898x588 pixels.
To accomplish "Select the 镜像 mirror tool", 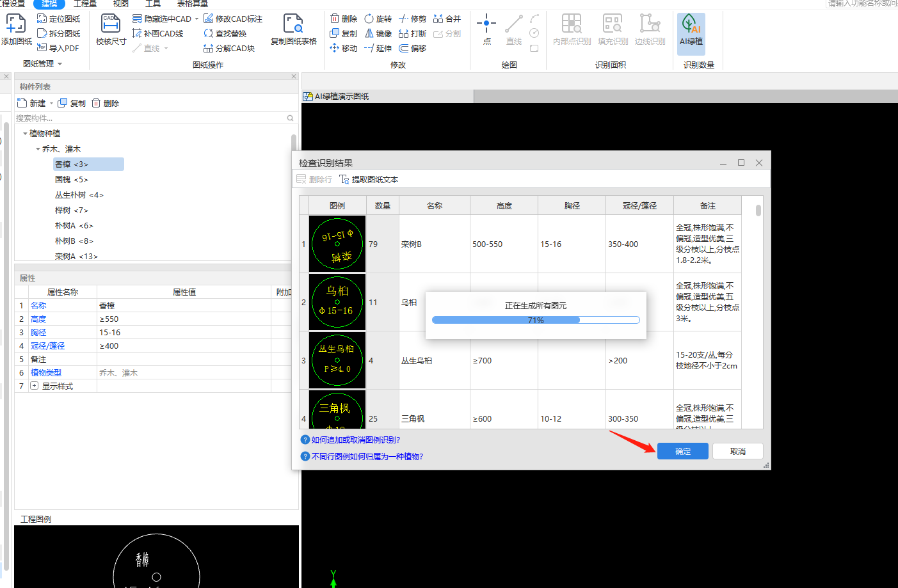I will (x=378, y=33).
